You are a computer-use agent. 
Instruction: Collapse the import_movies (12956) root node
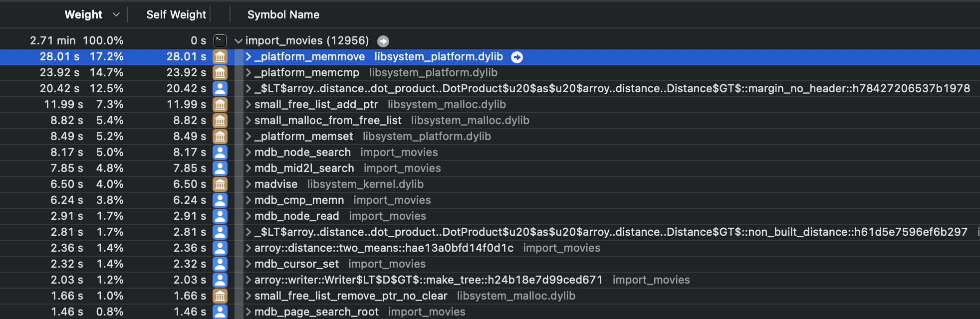click(x=239, y=41)
